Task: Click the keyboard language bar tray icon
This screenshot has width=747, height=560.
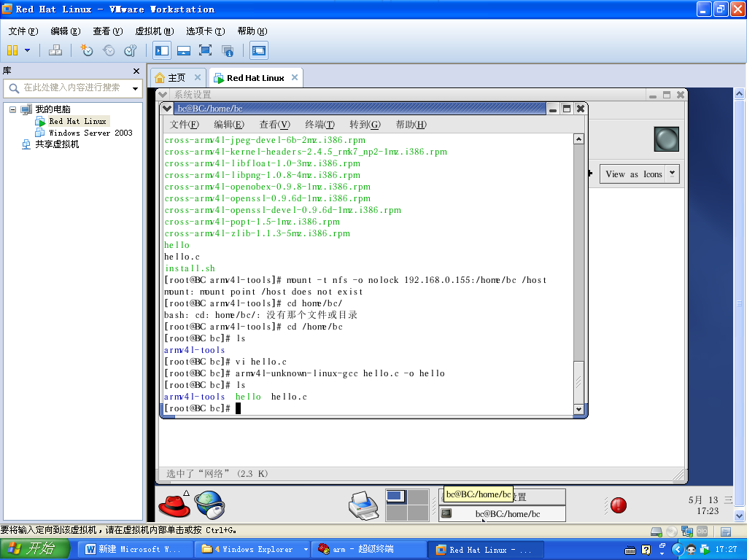Action: tap(630, 550)
